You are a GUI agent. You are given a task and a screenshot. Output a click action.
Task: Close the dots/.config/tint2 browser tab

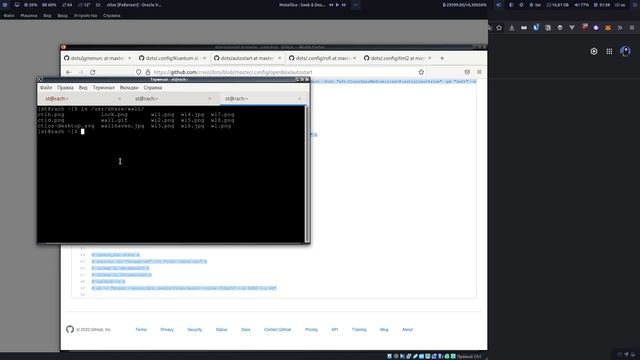(429, 58)
